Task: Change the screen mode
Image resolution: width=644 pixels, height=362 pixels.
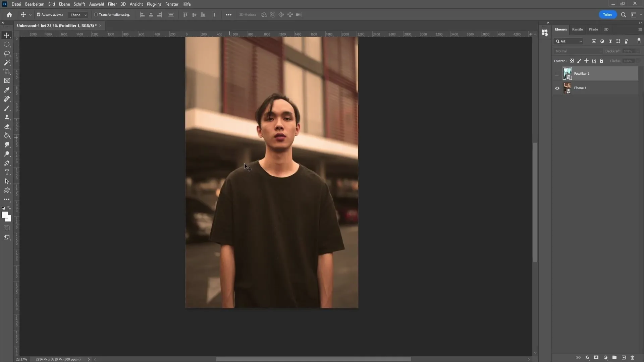Action: [x=7, y=237]
